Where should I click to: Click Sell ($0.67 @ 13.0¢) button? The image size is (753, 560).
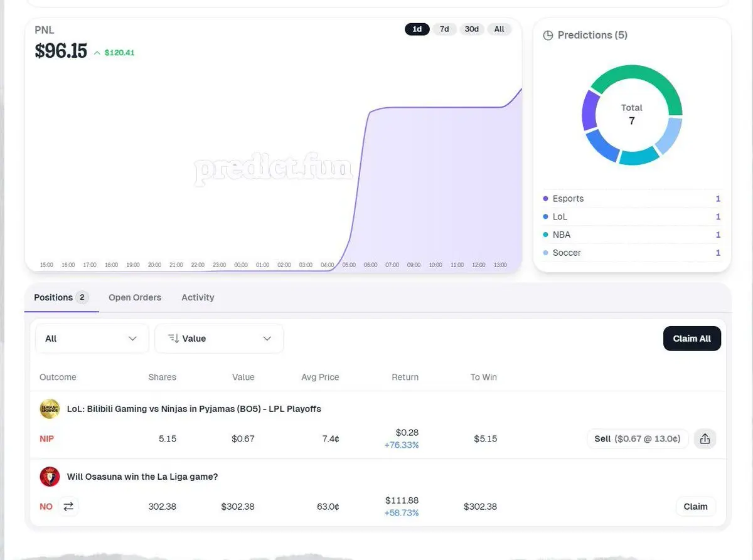pyautogui.click(x=638, y=439)
